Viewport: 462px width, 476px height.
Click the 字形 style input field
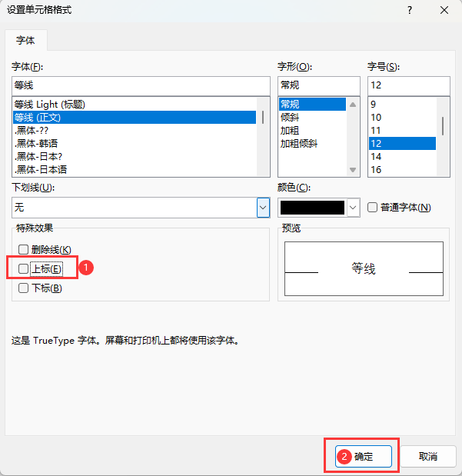[319, 85]
